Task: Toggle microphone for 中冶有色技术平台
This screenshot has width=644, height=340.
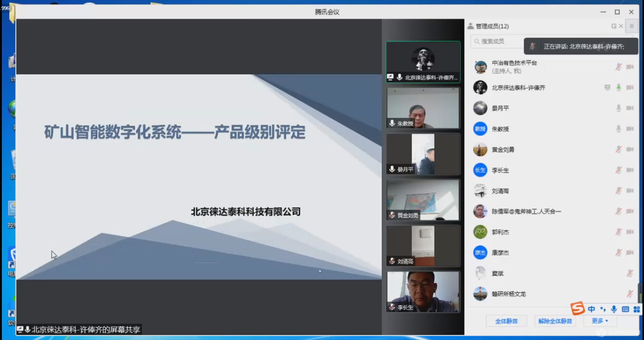Action: click(x=618, y=67)
